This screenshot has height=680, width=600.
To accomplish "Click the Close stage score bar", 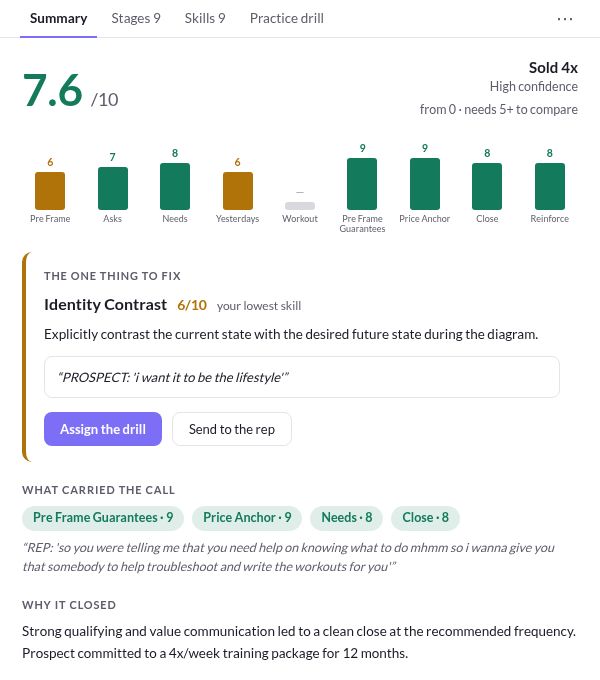I will [x=487, y=186].
